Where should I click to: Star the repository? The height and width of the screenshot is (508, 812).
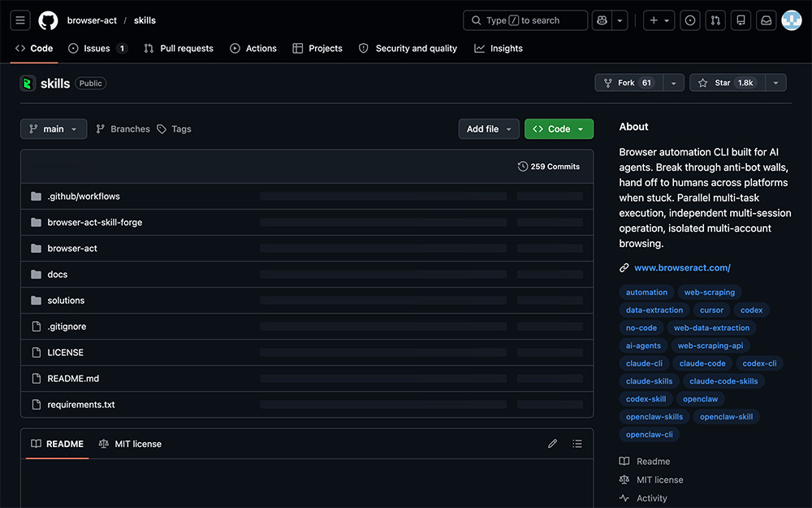[727, 83]
